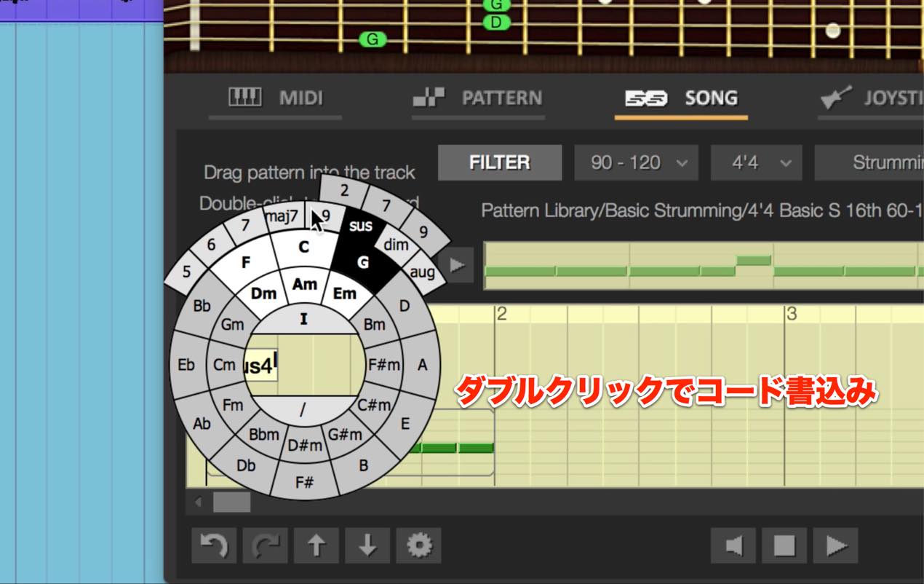
Task: Apply the dim extension
Action: [396, 245]
